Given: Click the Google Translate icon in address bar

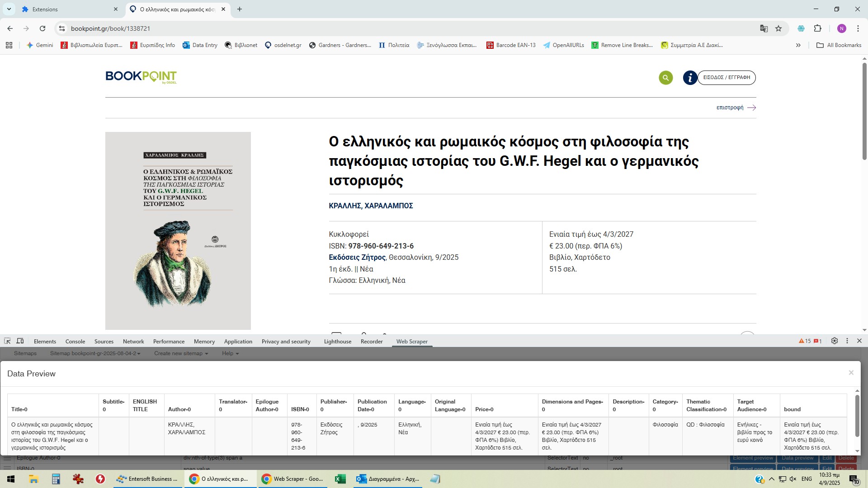Looking at the screenshot, I should (x=764, y=28).
